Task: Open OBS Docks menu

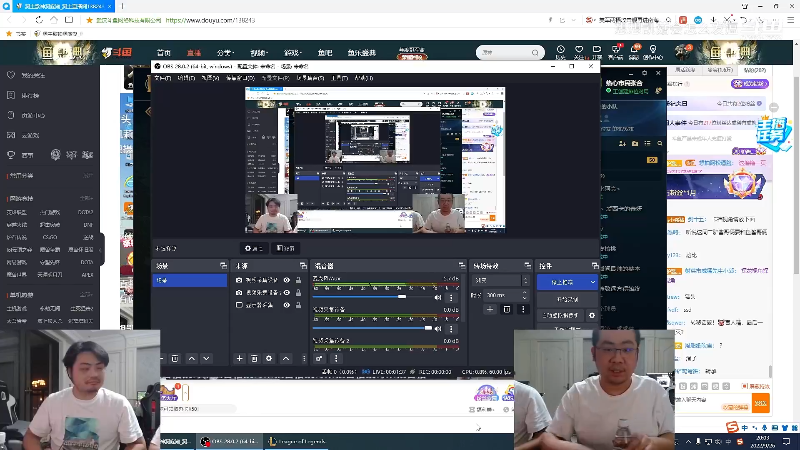Action: click(240, 78)
